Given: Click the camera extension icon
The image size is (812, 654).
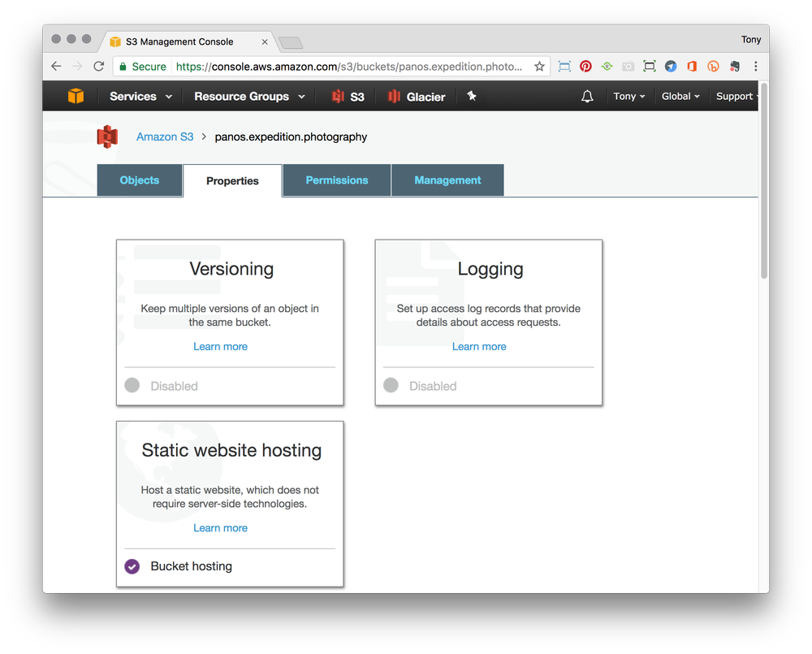Looking at the screenshot, I should [x=628, y=67].
